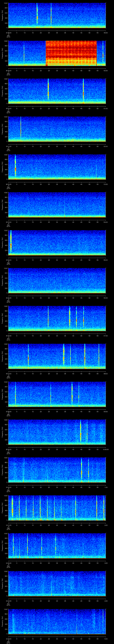The height and width of the screenshot is (644, 114).
Task: Select the 8:55 spectrogram panel
Action: coord(57,280)
